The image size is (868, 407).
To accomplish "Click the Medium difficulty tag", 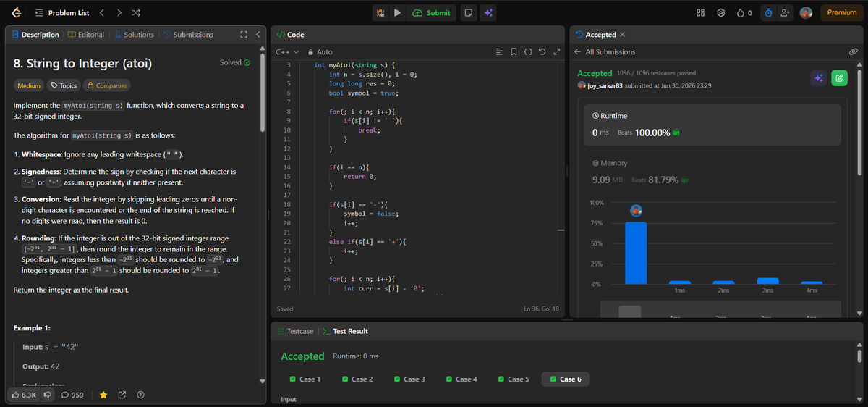I will point(29,85).
